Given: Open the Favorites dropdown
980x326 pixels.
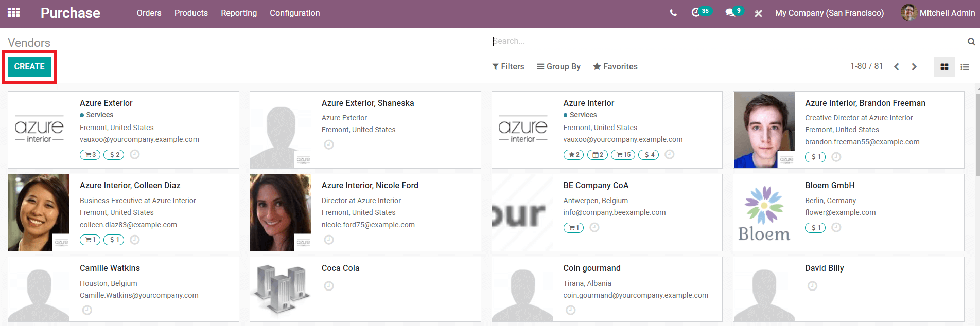Looking at the screenshot, I should tap(615, 67).
